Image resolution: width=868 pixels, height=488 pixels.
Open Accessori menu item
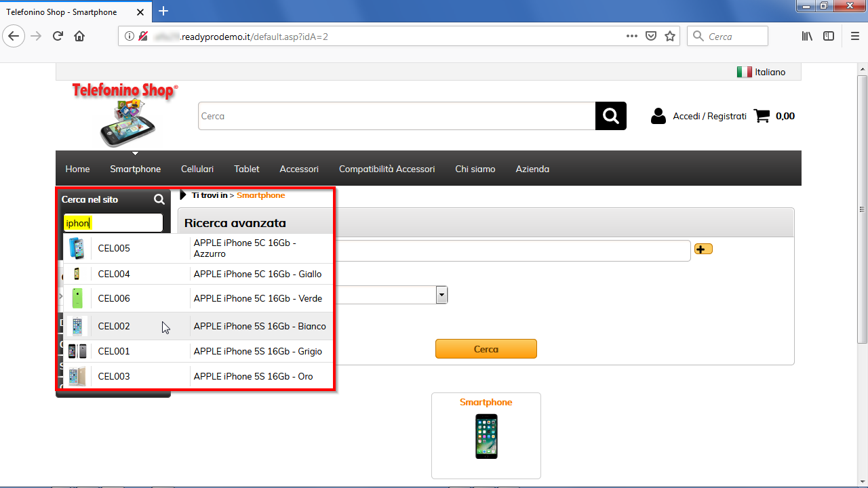point(299,169)
